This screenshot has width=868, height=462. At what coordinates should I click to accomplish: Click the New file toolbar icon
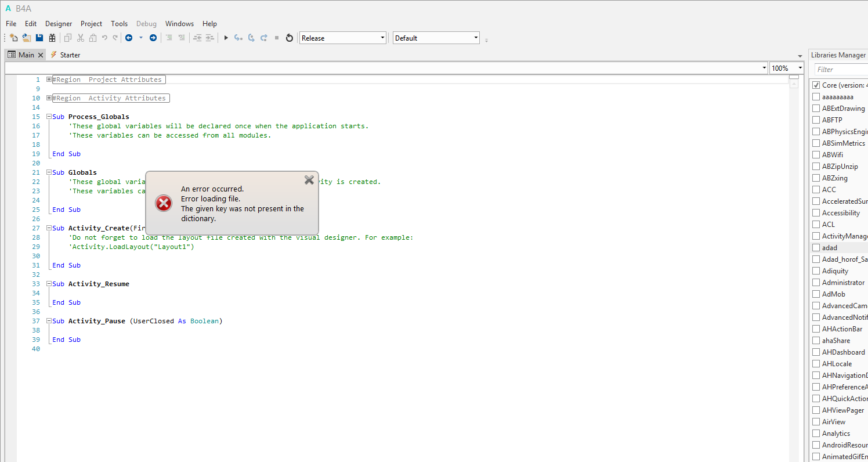pyautogui.click(x=14, y=38)
